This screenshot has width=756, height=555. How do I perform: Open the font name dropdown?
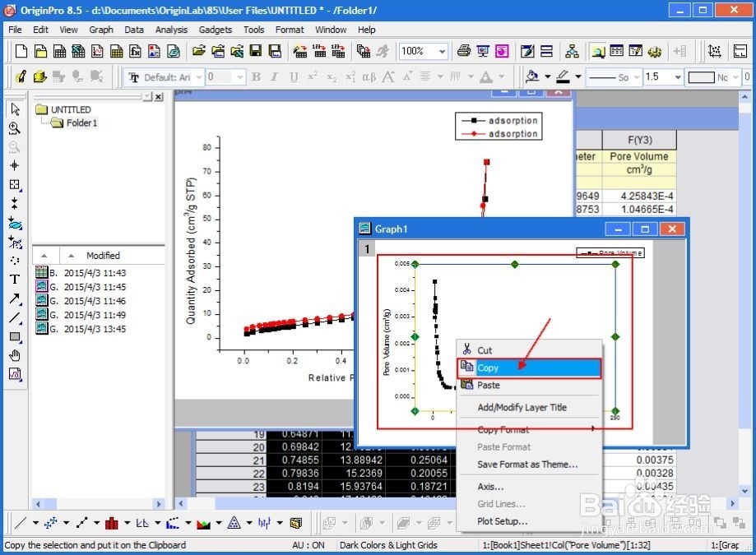coord(198,77)
